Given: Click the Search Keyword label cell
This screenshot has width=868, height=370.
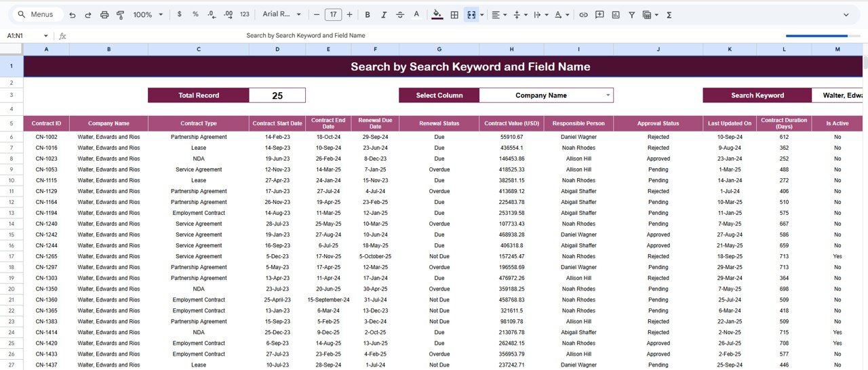Looking at the screenshot, I should pyautogui.click(x=757, y=96).
